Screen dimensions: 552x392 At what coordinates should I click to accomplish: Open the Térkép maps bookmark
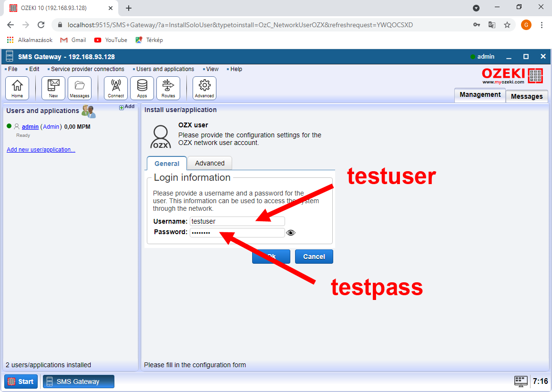click(x=149, y=40)
